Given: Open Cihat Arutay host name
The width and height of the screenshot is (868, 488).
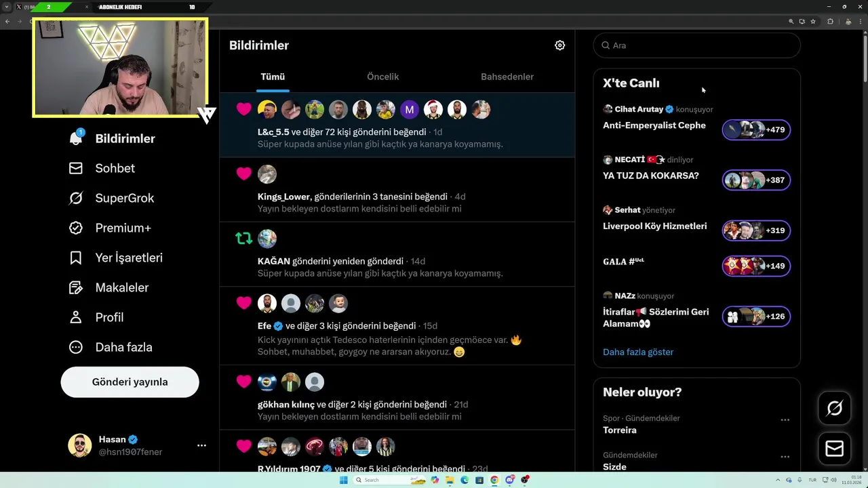Looking at the screenshot, I should [639, 109].
